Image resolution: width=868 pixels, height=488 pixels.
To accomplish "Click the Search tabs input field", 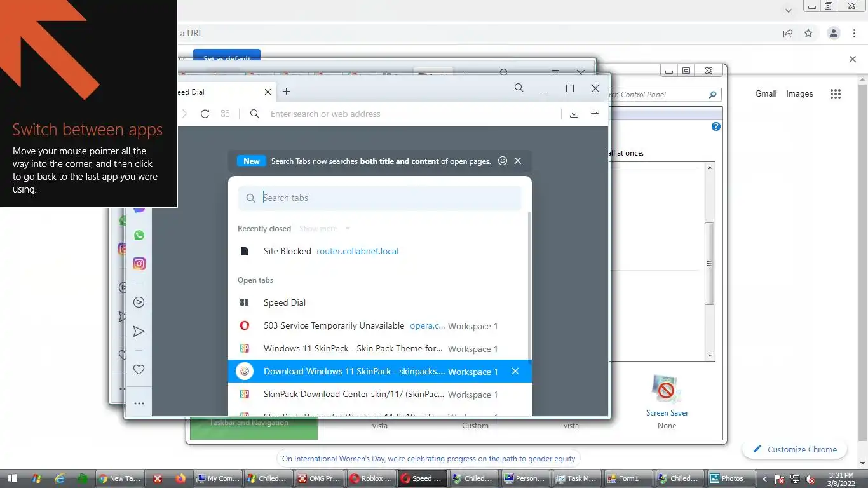I will 380,198.
